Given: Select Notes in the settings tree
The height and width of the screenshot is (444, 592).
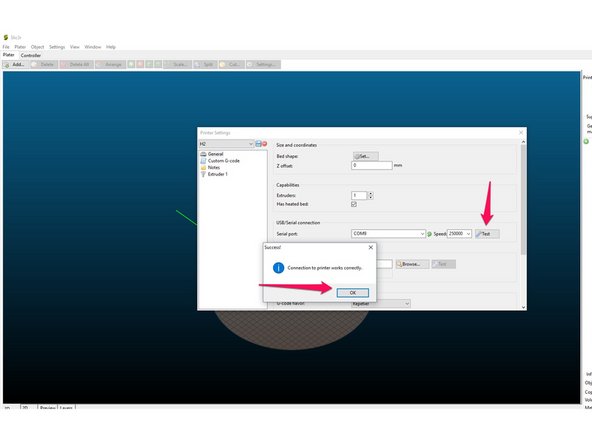Looking at the screenshot, I should tap(214, 167).
